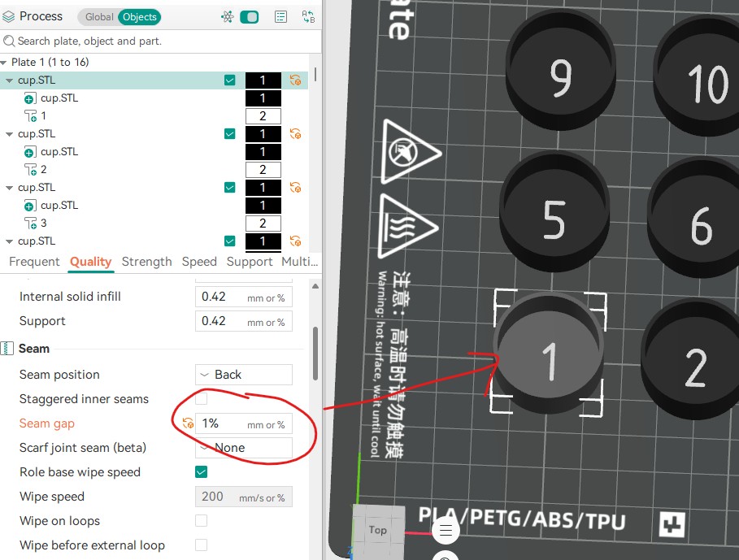The width and height of the screenshot is (739, 560).
Task: Click the modifier icon beside part 2
Action: point(31,170)
